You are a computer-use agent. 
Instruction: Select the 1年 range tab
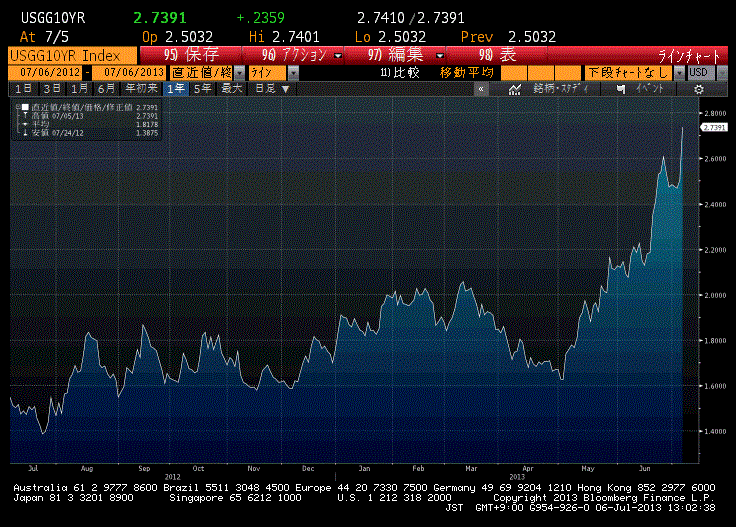click(x=176, y=89)
